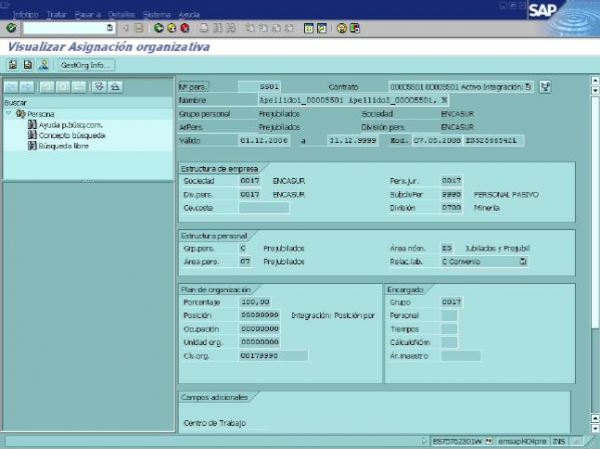Image resolution: width=600 pixels, height=449 pixels.
Task: Hide command field with the triangle arrow
Action: pos(125,28)
